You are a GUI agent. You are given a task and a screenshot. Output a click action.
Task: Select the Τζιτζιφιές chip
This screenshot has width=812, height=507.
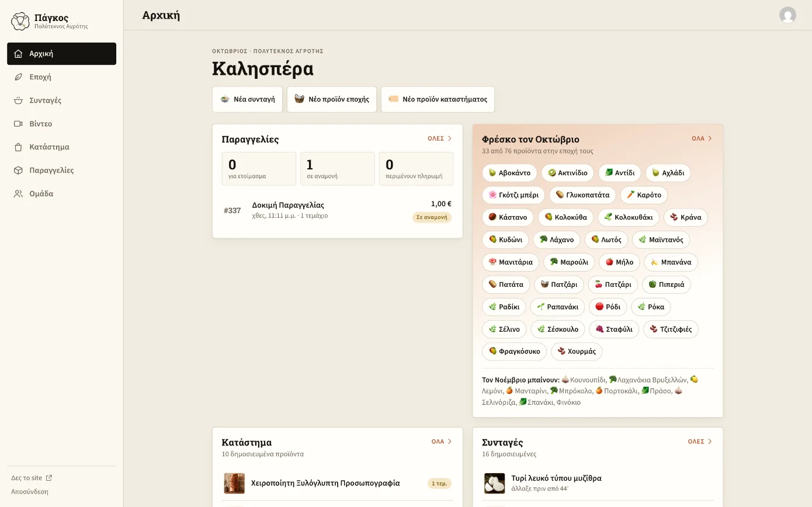point(671,329)
